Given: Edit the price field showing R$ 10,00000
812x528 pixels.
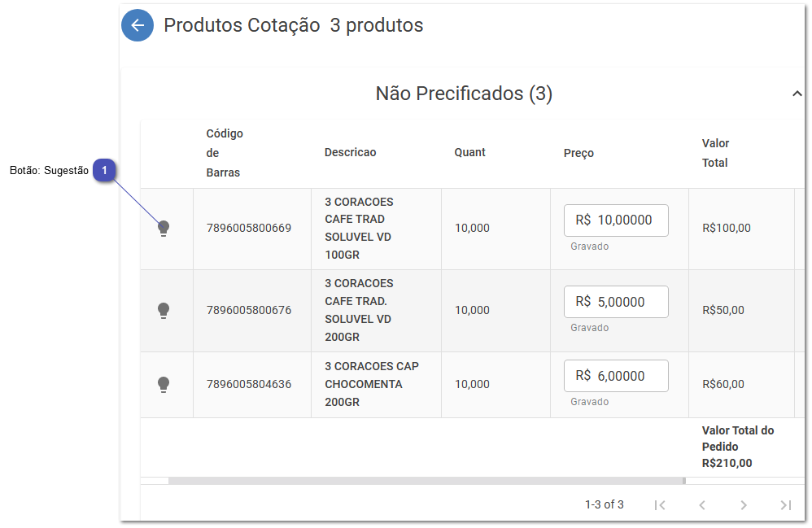Looking at the screenshot, I should tap(616, 220).
